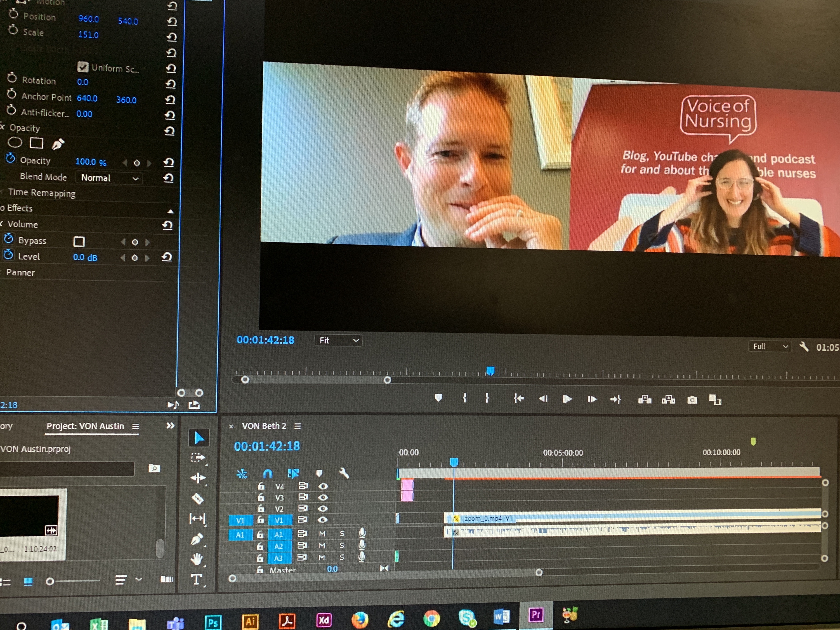The image size is (840, 630).
Task: Toggle timeline snap magnet icon
Action: [x=268, y=473]
